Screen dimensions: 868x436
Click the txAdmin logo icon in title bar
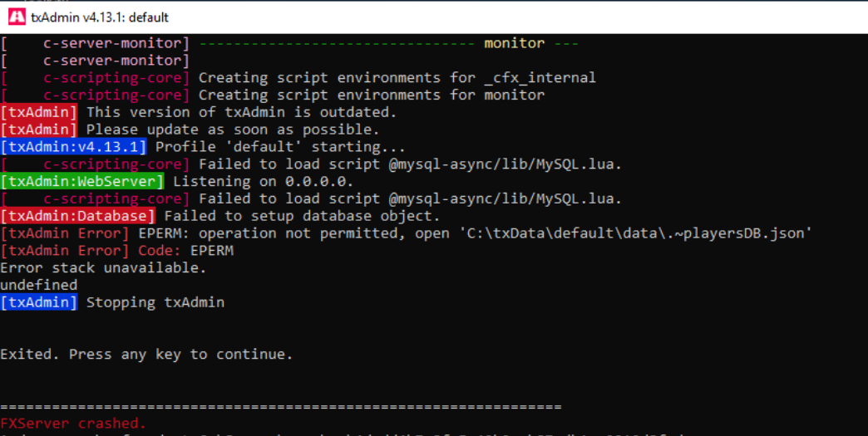[x=17, y=17]
